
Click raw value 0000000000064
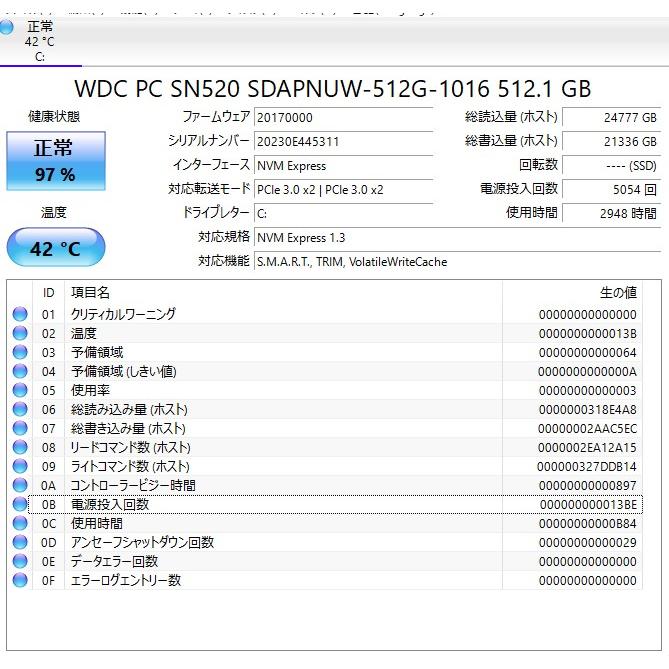click(588, 353)
